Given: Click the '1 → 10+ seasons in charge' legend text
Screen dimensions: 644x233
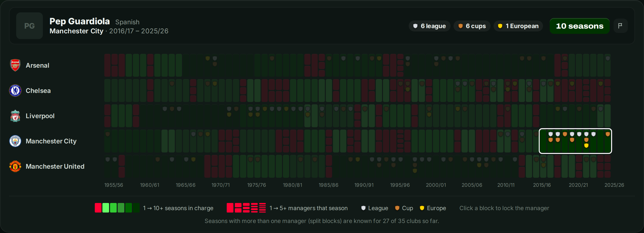Looking at the screenshot, I should point(178,208).
